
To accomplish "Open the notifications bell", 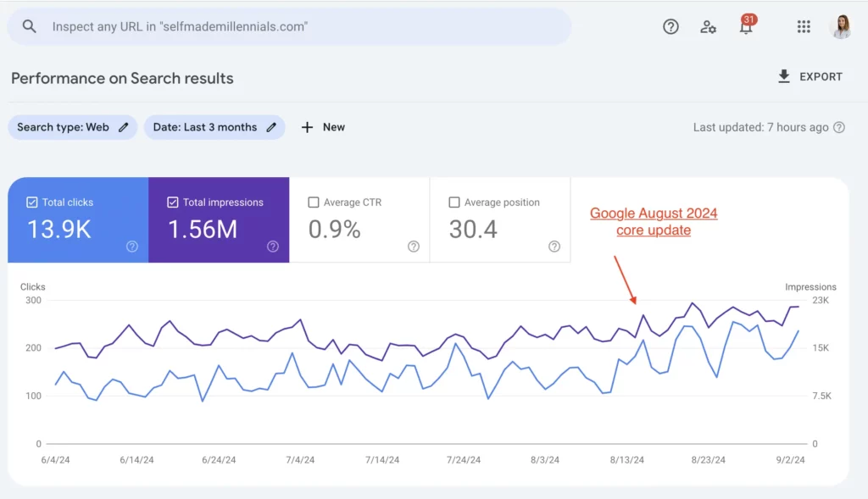I will pos(746,28).
